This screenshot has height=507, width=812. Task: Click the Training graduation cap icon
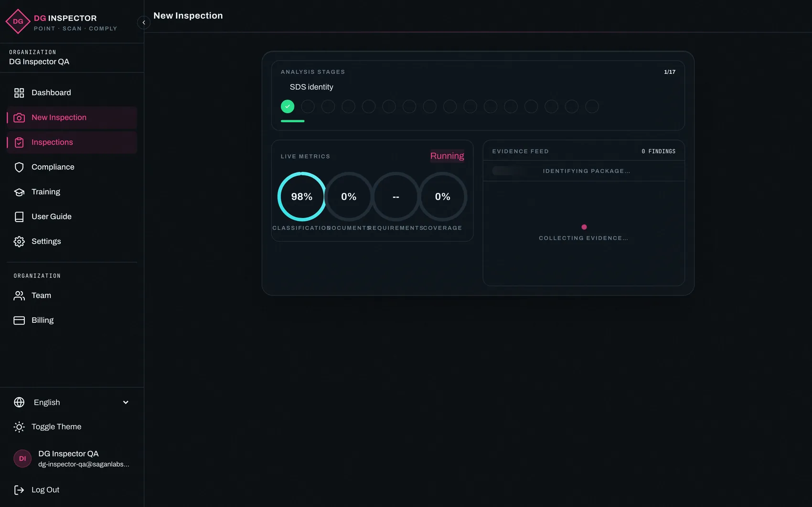19,192
